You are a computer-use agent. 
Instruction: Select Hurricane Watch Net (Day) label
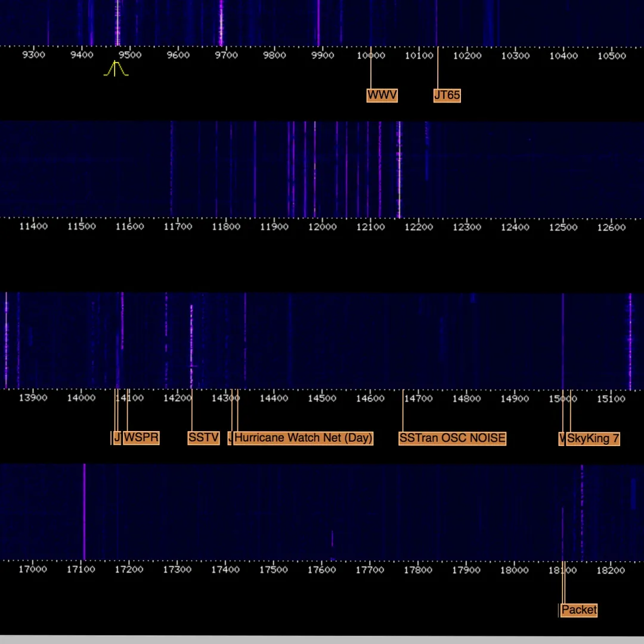304,438
